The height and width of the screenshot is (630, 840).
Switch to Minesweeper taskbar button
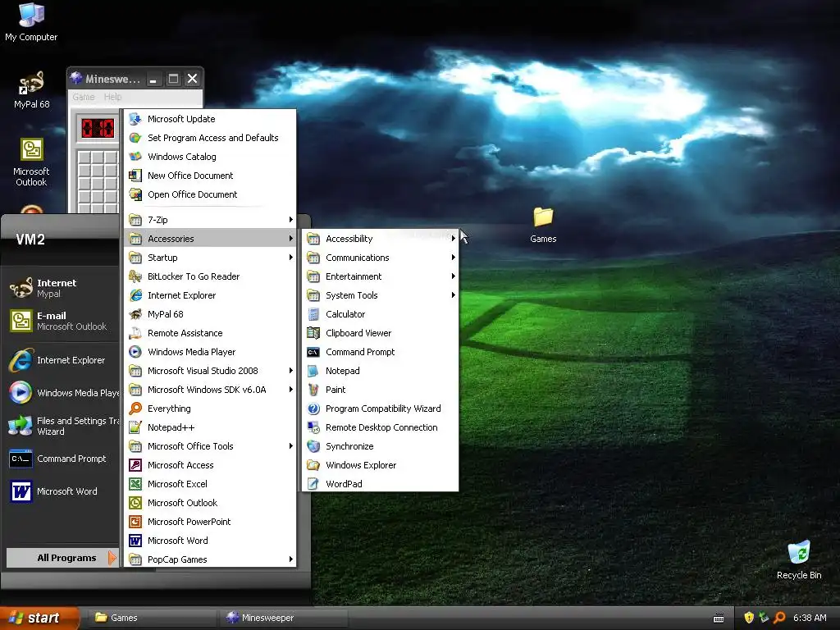coord(283,618)
